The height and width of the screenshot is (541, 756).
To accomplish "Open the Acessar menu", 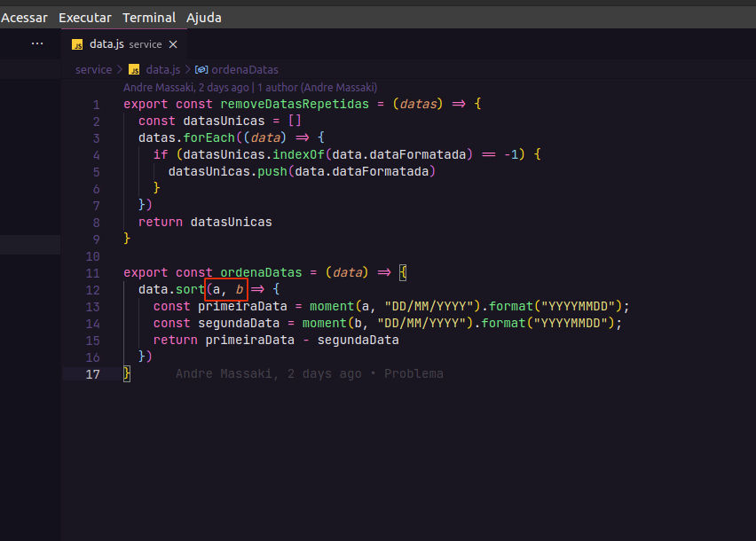I will [x=24, y=18].
